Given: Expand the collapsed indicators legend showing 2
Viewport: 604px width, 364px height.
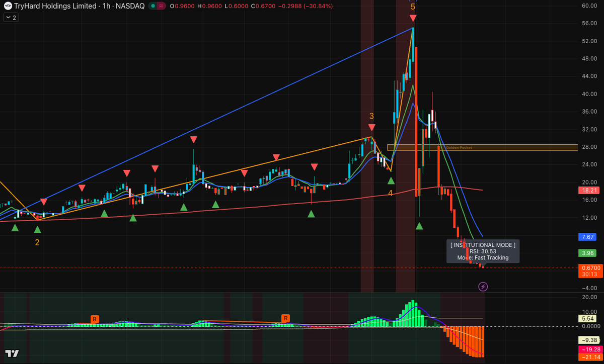Looking at the screenshot, I should [x=10, y=17].
